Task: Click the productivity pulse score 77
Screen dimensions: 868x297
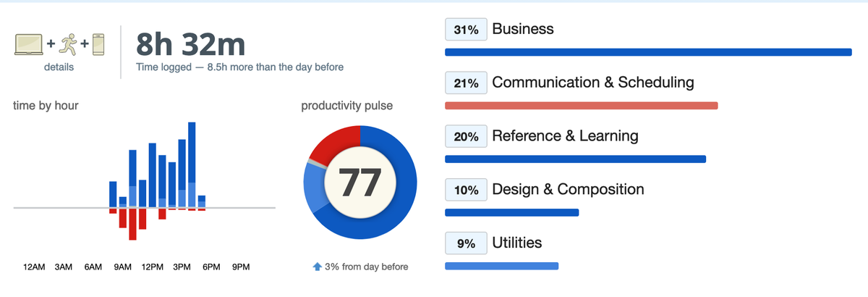Action: (360, 183)
